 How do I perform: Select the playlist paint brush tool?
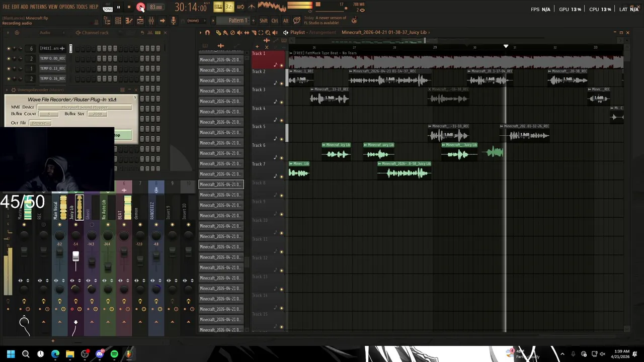225,33
